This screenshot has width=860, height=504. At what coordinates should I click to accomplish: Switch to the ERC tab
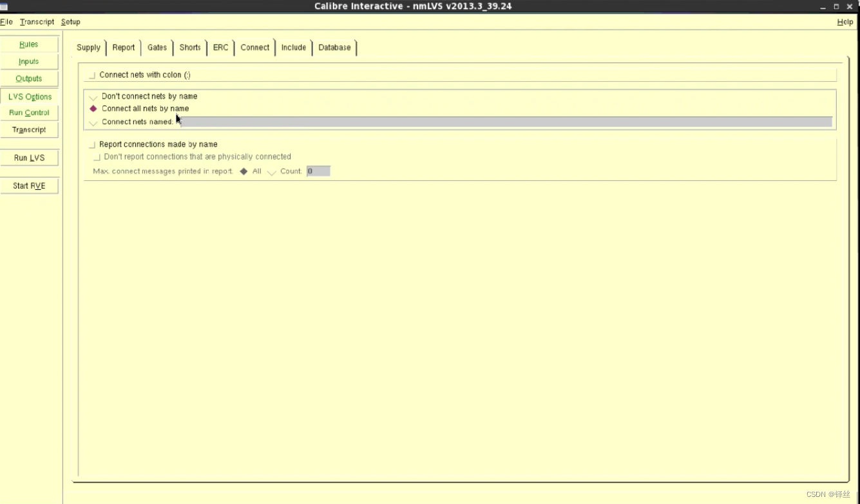coord(221,48)
